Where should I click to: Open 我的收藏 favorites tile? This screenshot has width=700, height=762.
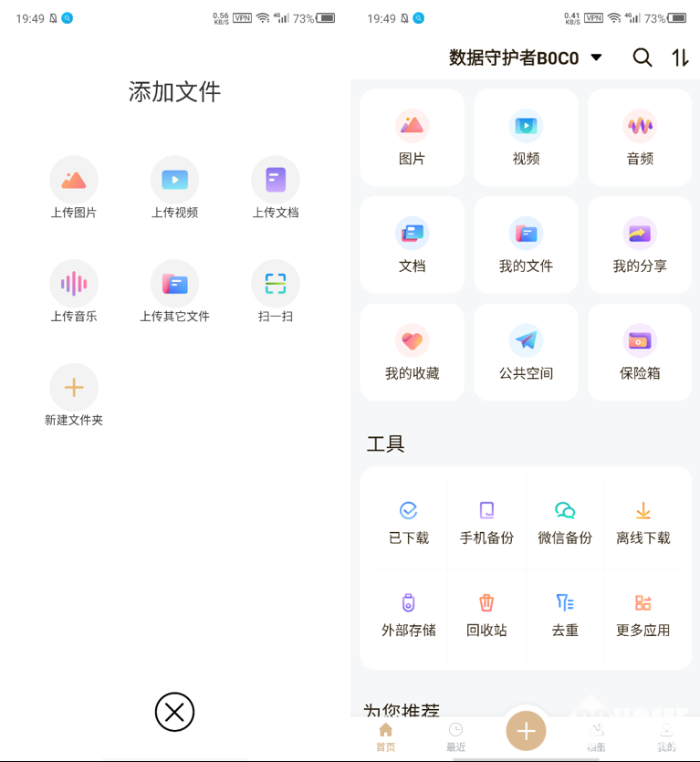click(x=413, y=352)
